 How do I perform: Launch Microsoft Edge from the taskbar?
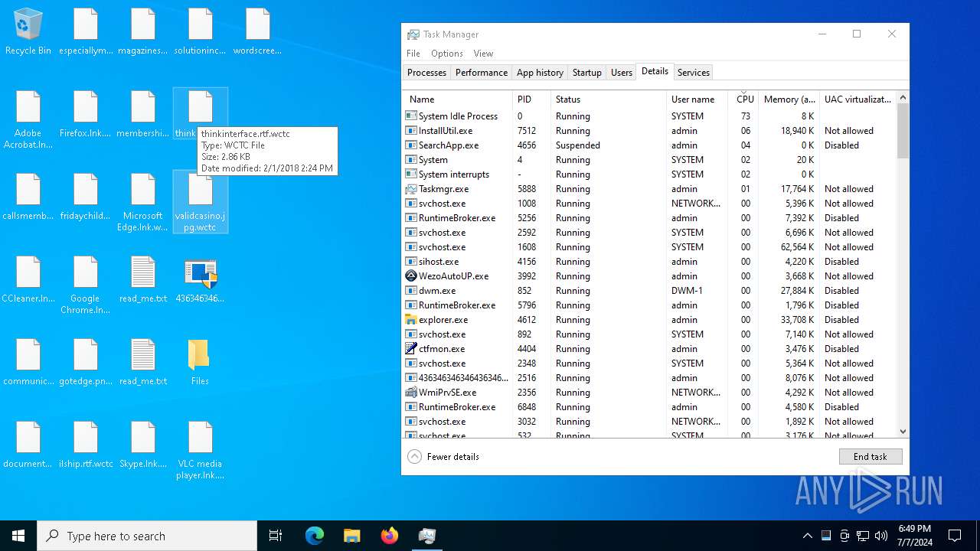315,536
